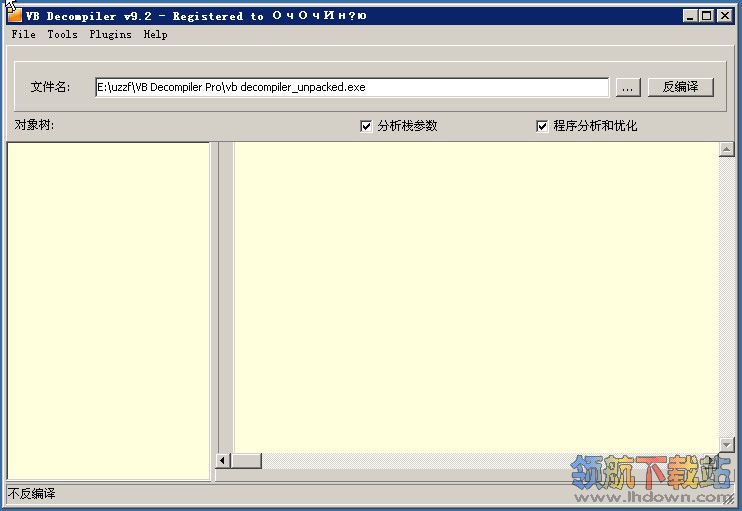This screenshot has width=742, height=511.
Task: Click the VB Decompiler title bar icon
Action: [x=14, y=15]
